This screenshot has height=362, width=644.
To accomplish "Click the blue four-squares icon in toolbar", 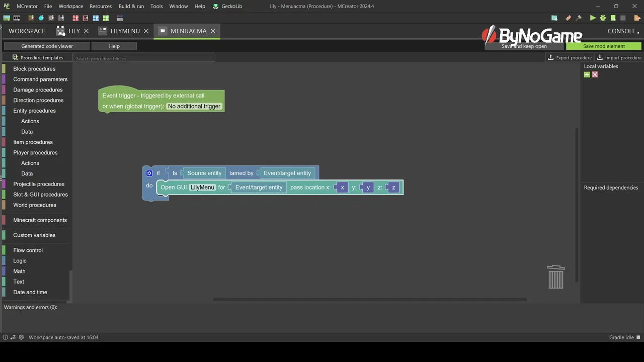I will pyautogui.click(x=96, y=18).
